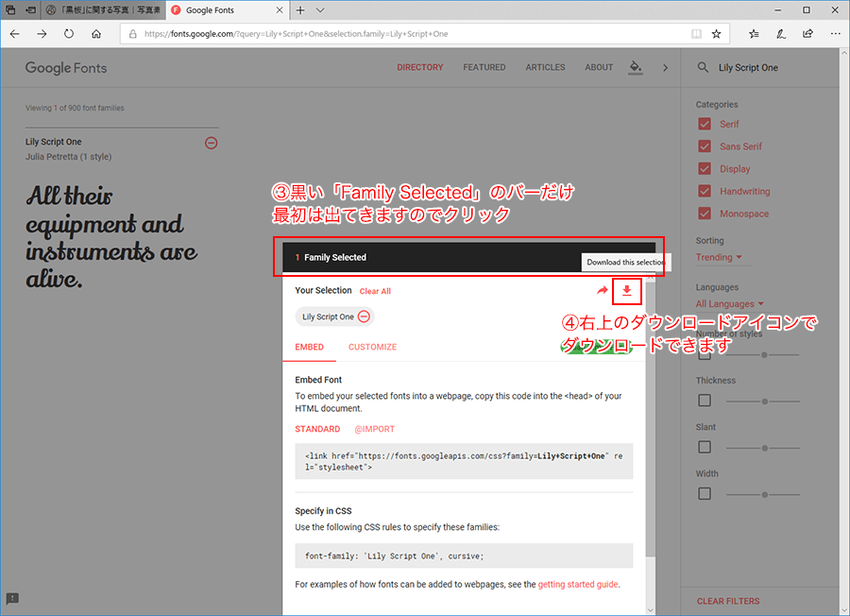Click the Lily Script One font name

(53, 142)
